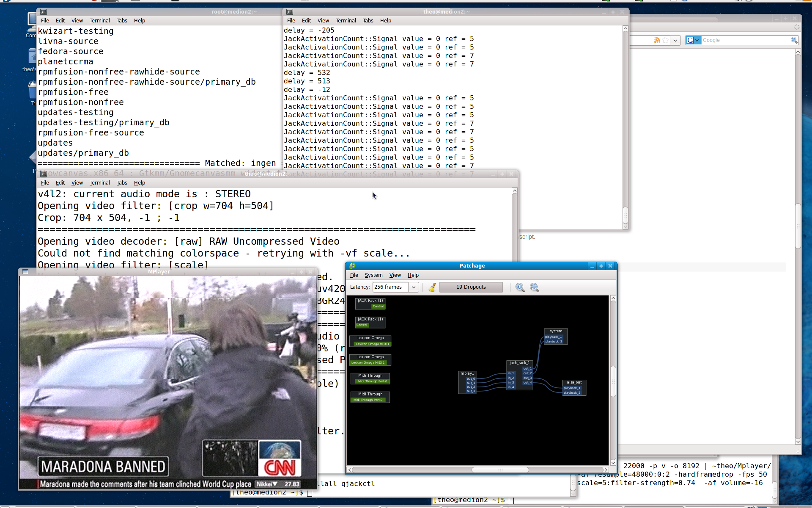Click the Patchage canvas vertical scrollbar down arrow
The height and width of the screenshot is (508, 812).
[613, 462]
